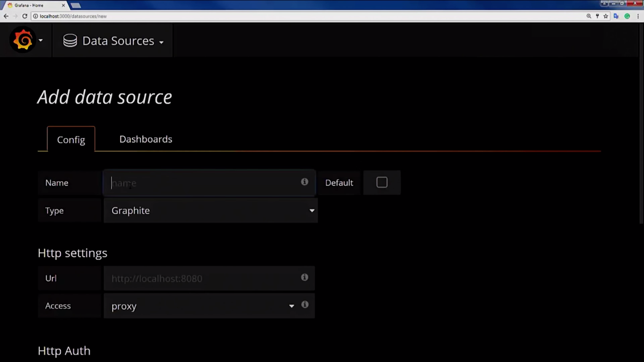Bookmark the page with the star icon
644x362 pixels.
coord(606,16)
